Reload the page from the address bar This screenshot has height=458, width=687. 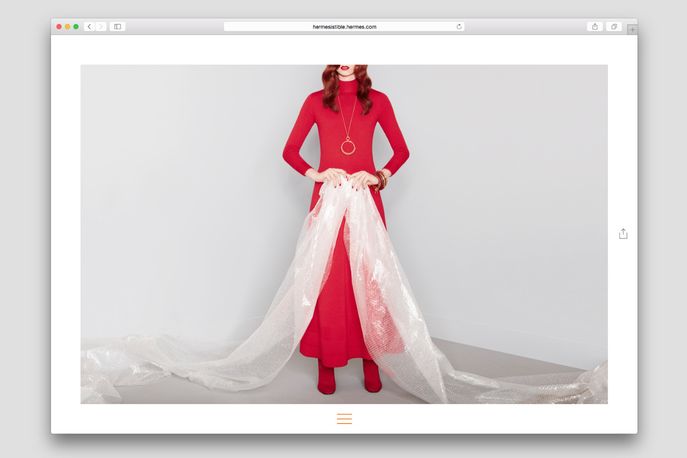tap(459, 27)
